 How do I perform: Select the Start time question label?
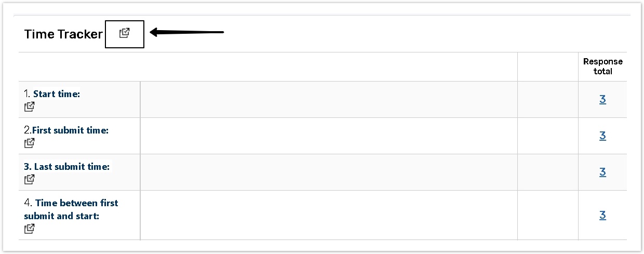click(x=56, y=94)
